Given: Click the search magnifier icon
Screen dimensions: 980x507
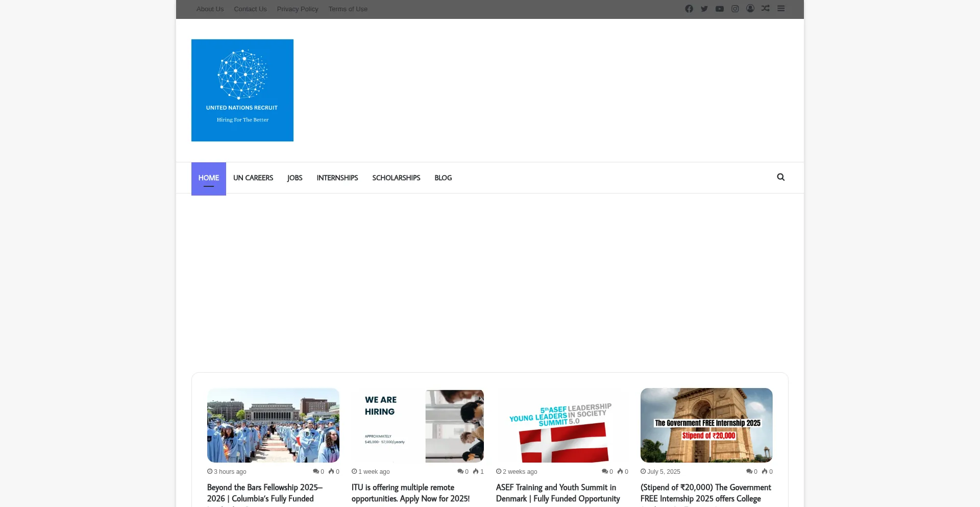Looking at the screenshot, I should click(x=781, y=177).
